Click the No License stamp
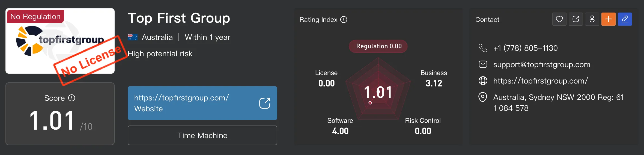This screenshot has width=644, height=155. coord(91,61)
